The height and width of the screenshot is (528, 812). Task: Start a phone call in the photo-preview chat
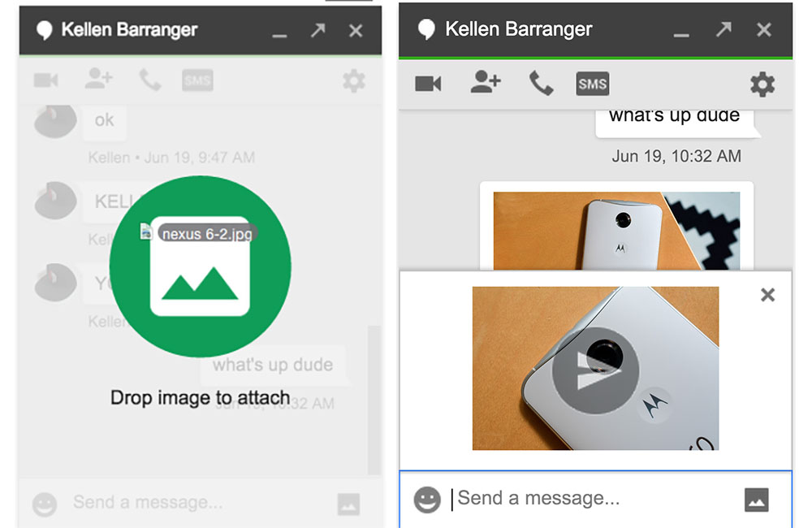[x=541, y=83]
